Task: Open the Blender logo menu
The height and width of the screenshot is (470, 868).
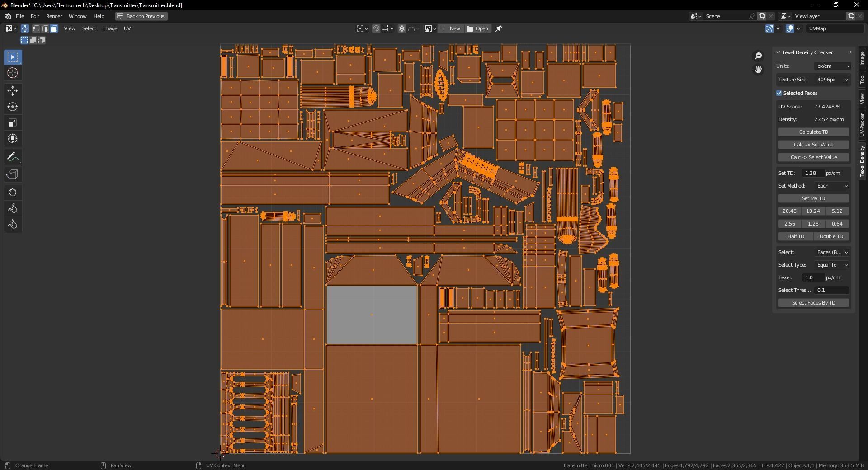Action: click(x=8, y=16)
